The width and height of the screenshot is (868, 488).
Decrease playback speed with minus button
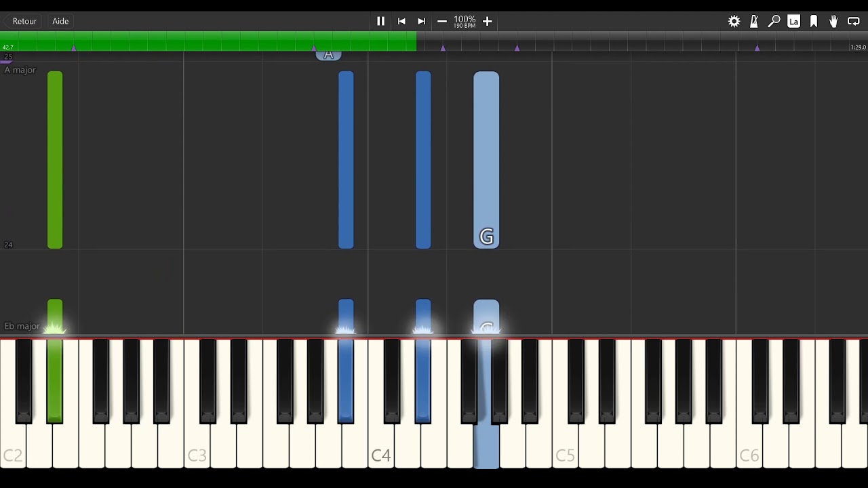[x=442, y=21]
